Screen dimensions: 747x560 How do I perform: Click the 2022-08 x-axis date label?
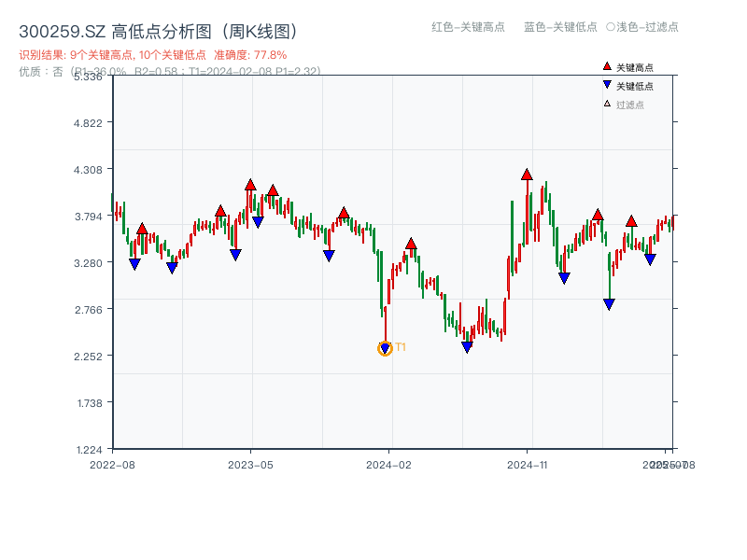(x=112, y=464)
